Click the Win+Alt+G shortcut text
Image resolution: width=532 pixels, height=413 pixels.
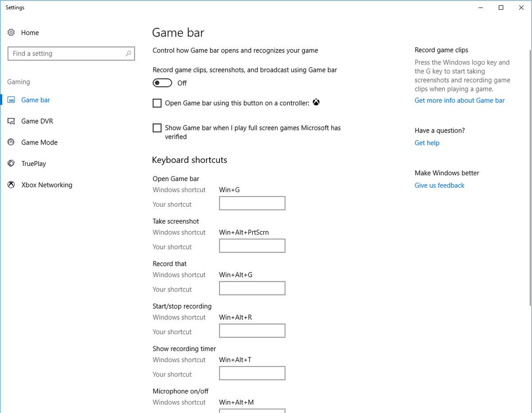pyautogui.click(x=235, y=275)
